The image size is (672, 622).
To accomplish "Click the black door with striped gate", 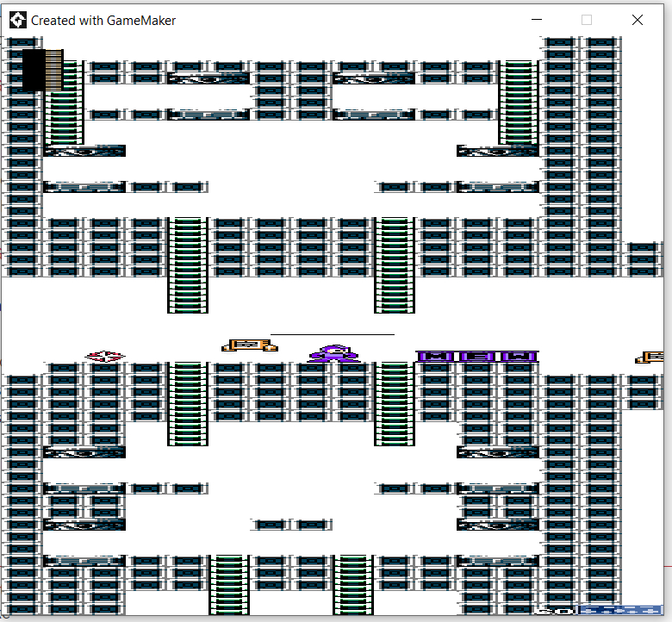I will point(42,69).
